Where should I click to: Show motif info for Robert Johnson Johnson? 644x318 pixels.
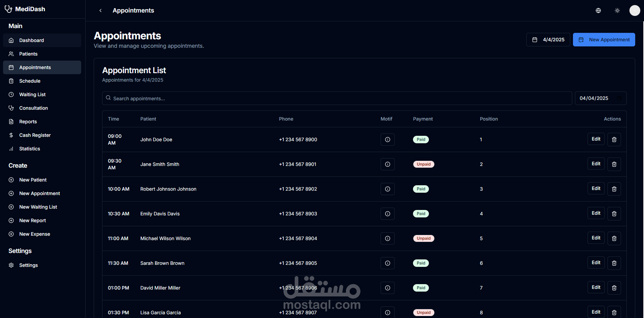[x=388, y=189]
